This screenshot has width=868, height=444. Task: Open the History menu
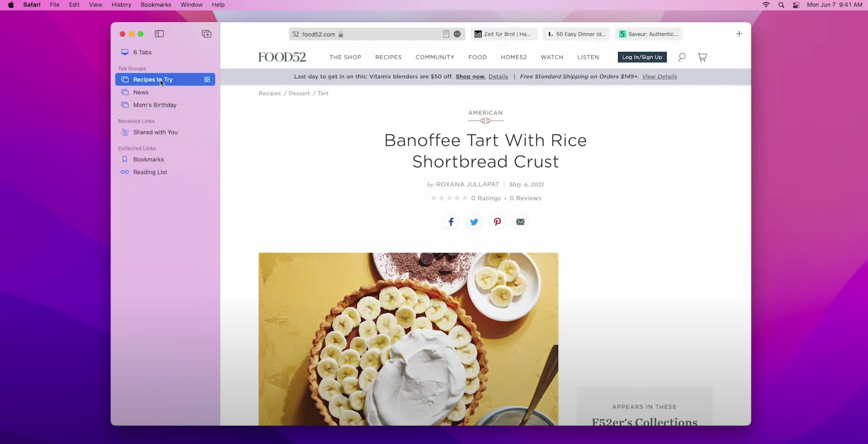click(121, 5)
